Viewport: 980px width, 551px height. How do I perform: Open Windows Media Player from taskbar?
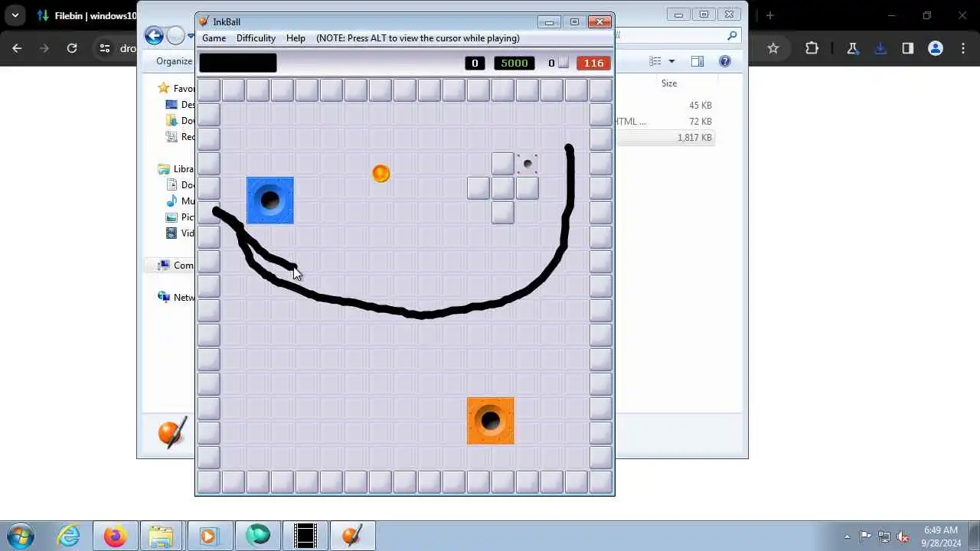click(x=209, y=536)
